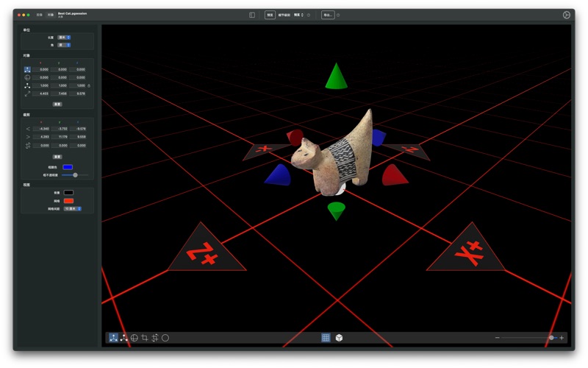The width and height of the screenshot is (588, 368).
Task: Toggle the grid display button
Action: point(326,338)
